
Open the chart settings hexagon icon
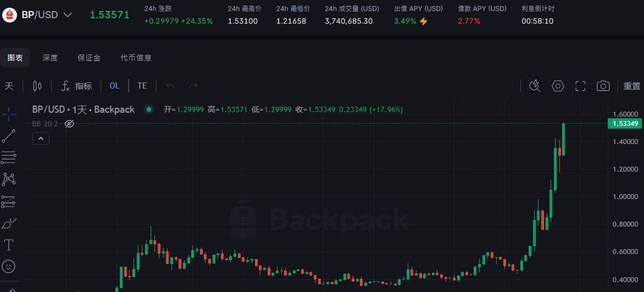click(x=558, y=86)
